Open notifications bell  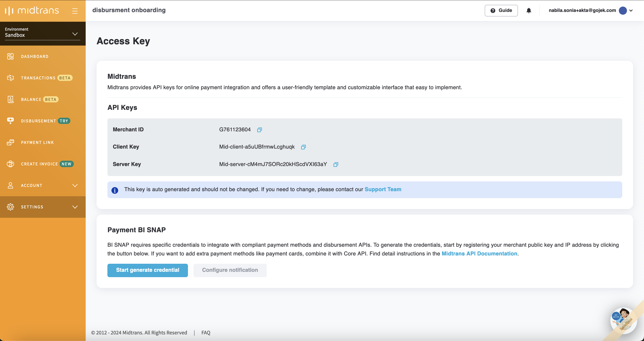tap(529, 10)
